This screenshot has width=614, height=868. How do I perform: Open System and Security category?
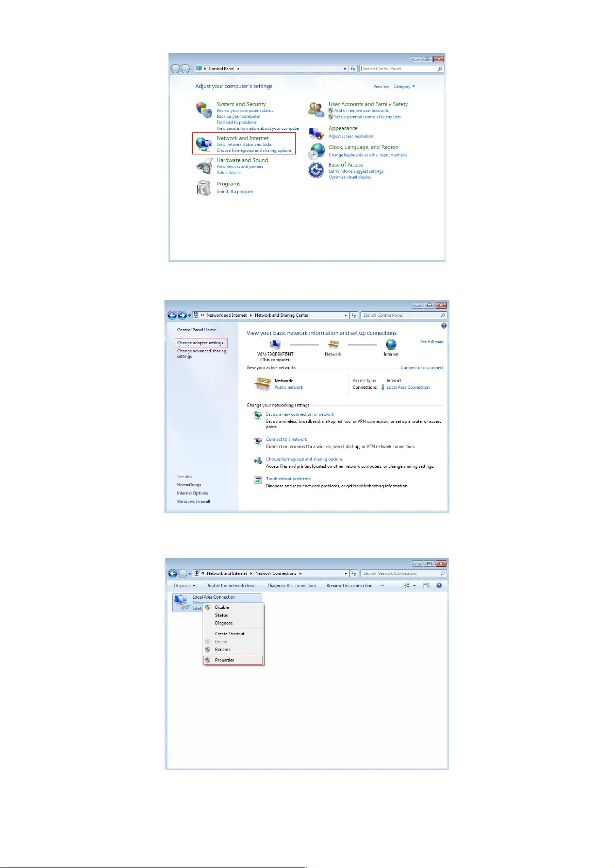point(241,104)
